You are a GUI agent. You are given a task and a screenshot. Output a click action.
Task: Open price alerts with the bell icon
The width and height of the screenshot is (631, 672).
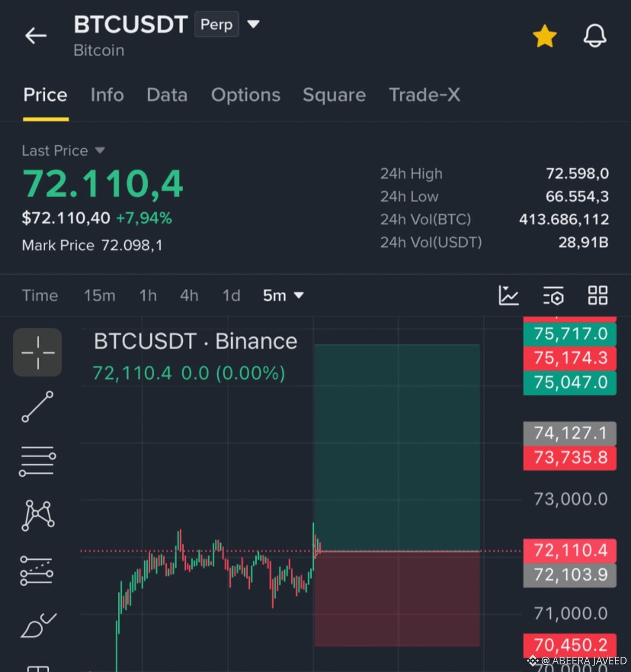595,36
